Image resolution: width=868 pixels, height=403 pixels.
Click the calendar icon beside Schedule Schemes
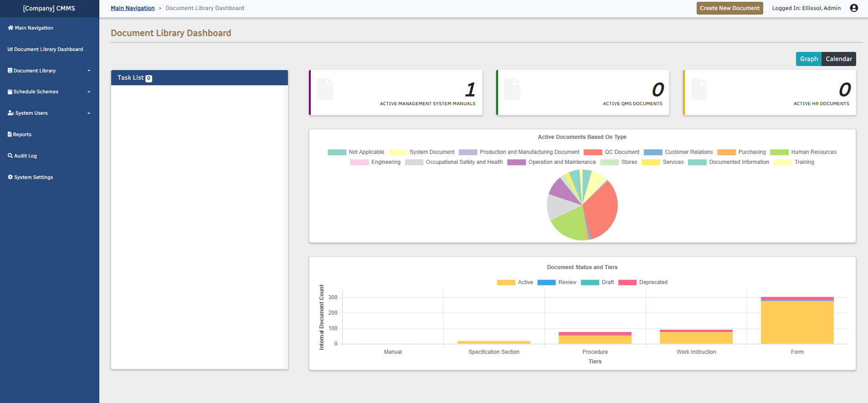[x=10, y=92]
